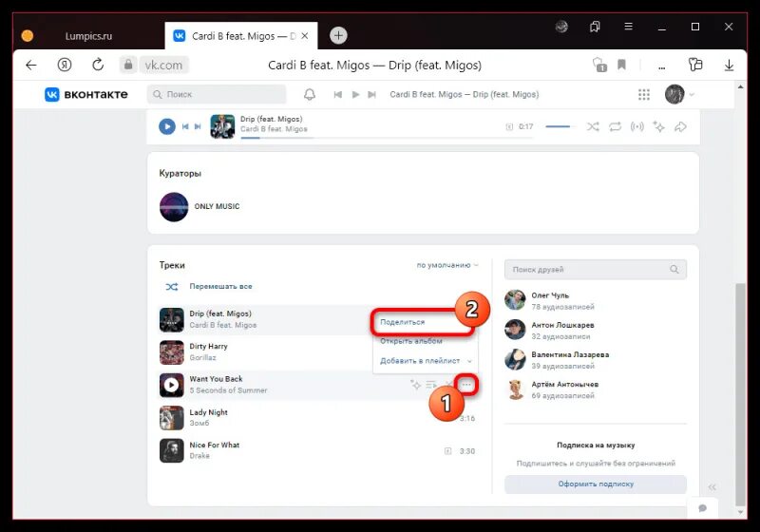
Task: Click sparkle icon on Want You Back row
Action: 415,385
